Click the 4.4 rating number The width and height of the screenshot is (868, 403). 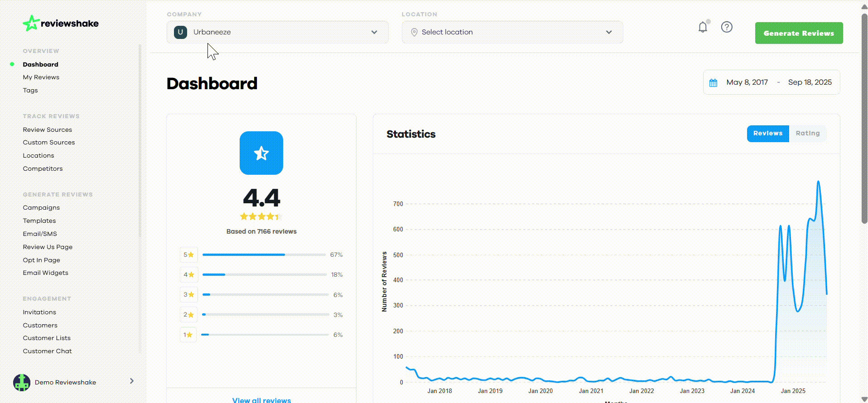tap(261, 198)
